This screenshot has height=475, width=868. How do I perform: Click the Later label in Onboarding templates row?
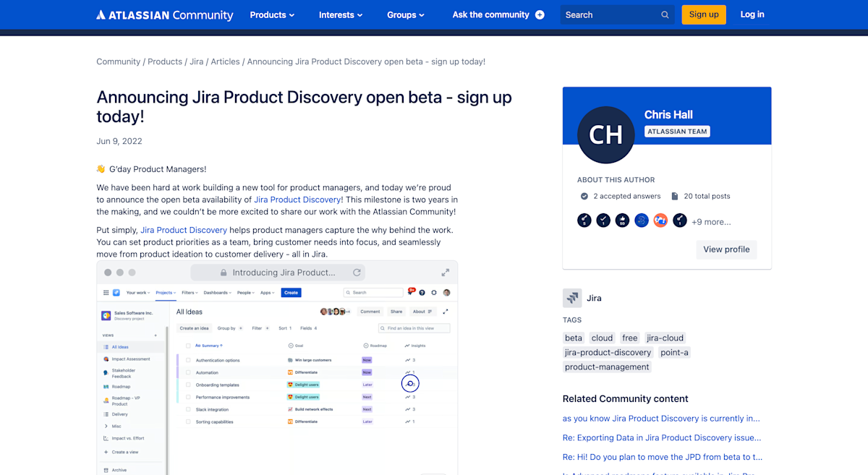367,385
